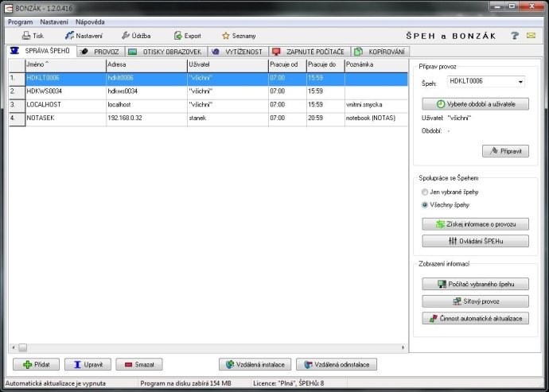Click the Počítač vybraného špehu monitor icon
The height and width of the screenshot is (392, 549).
point(442,284)
